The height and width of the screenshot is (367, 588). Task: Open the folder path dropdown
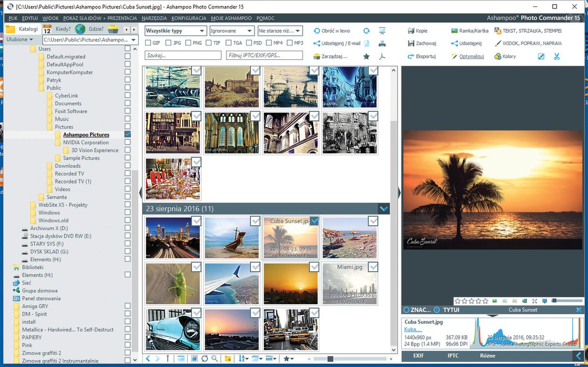(134, 40)
